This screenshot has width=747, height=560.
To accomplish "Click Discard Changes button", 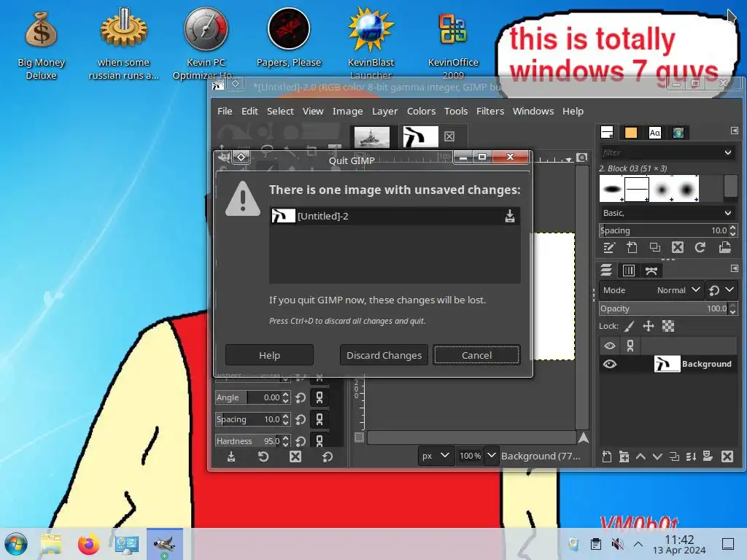I will 384,355.
